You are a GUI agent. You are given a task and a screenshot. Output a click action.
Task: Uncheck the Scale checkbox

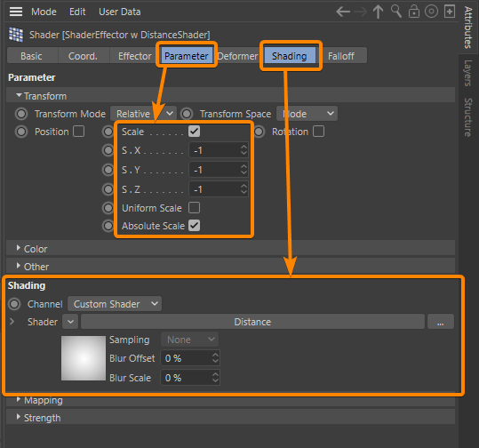[195, 132]
